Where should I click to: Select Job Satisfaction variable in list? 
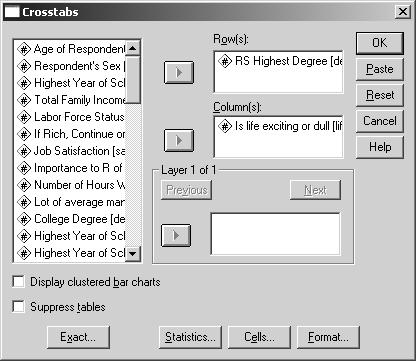point(71,151)
